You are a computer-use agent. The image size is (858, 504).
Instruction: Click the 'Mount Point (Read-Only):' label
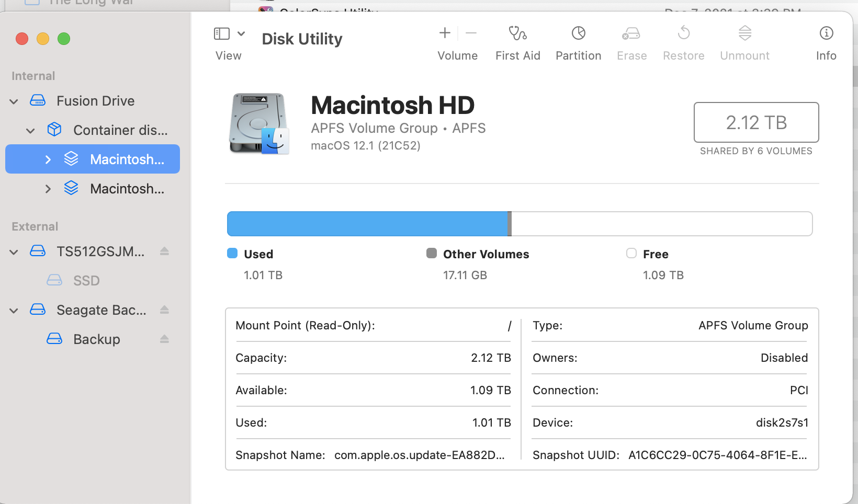306,326
